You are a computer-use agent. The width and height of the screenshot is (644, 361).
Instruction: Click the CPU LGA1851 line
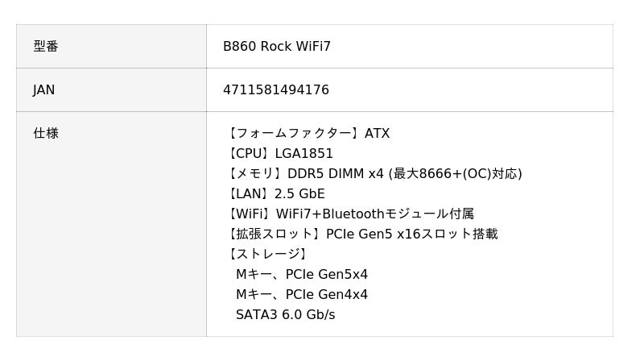click(279, 154)
